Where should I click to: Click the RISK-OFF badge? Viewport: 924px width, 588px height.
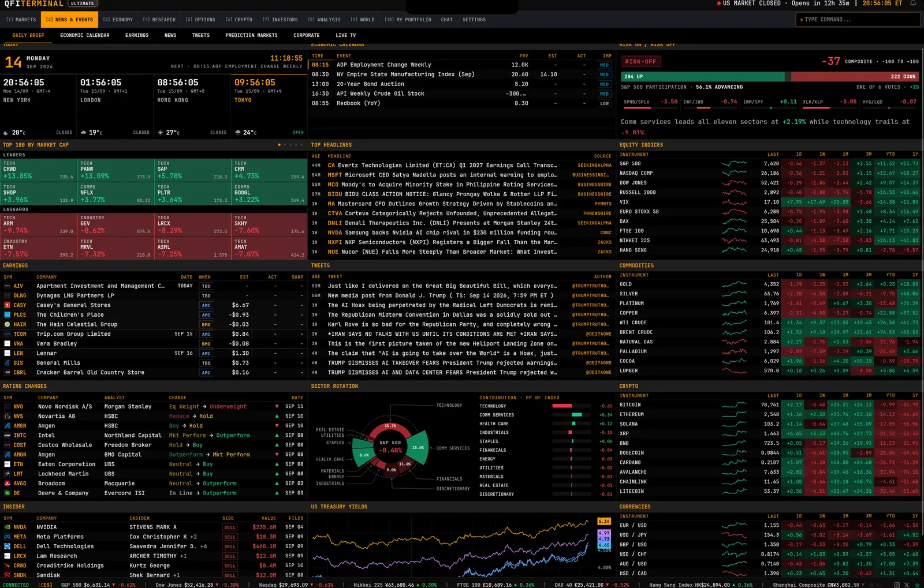641,61
